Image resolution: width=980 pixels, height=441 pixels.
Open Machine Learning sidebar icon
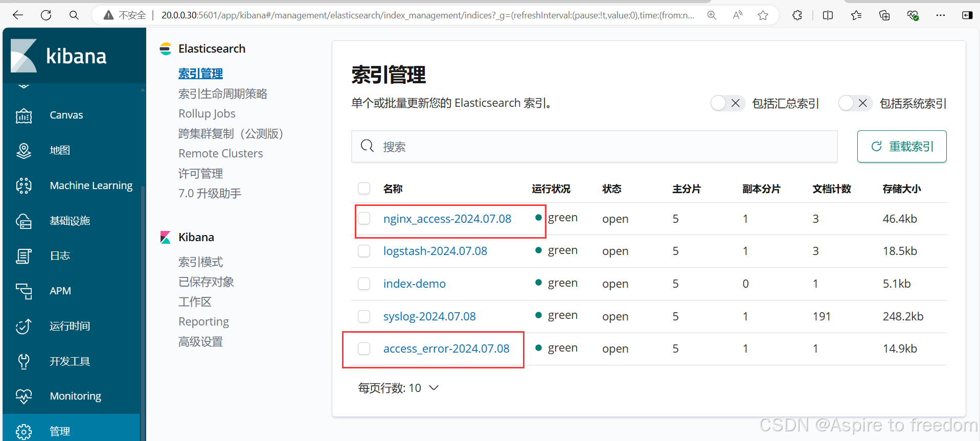[x=24, y=186]
